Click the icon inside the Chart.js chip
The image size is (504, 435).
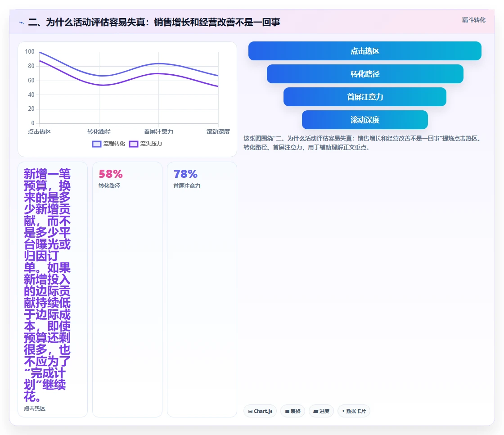pyautogui.click(x=250, y=412)
